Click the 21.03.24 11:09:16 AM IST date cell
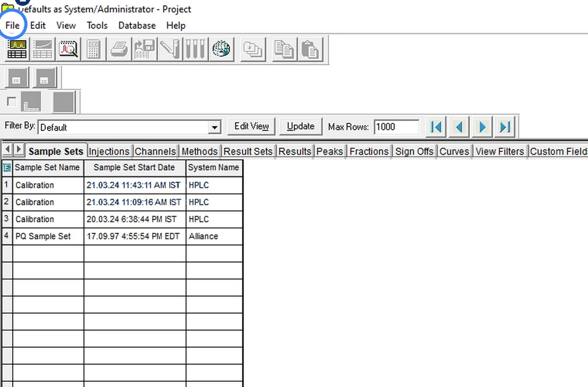Screen dimensions: 588x387 (x=135, y=202)
